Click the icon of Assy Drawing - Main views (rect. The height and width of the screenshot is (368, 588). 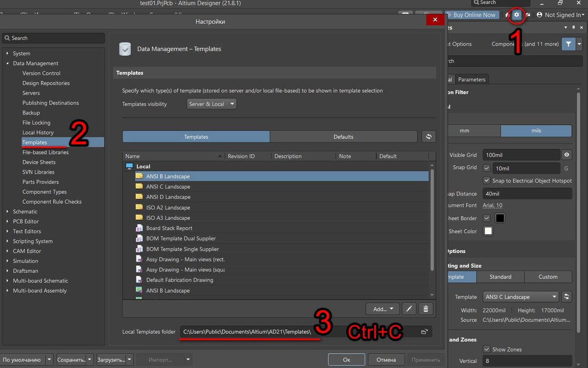[139, 259]
